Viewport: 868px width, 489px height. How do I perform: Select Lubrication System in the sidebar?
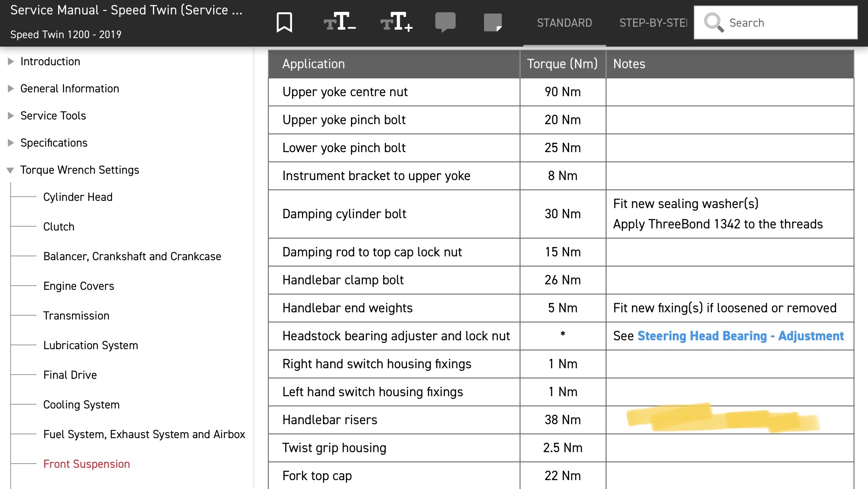coord(90,345)
